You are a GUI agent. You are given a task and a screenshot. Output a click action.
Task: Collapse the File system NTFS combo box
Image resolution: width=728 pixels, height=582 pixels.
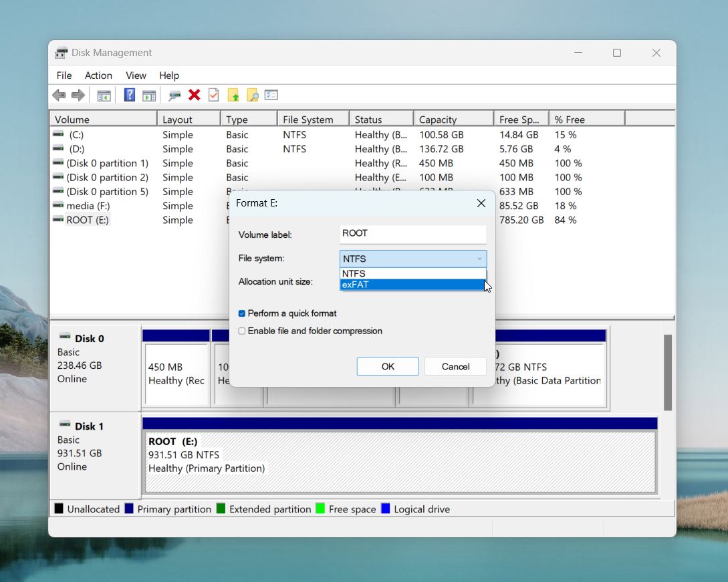point(413,259)
